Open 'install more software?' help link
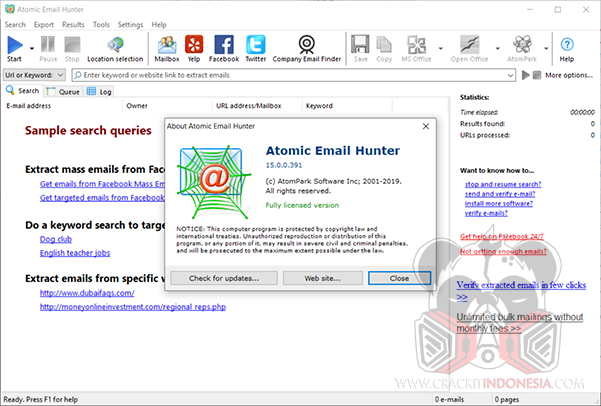Image resolution: width=601 pixels, height=406 pixels. click(499, 204)
